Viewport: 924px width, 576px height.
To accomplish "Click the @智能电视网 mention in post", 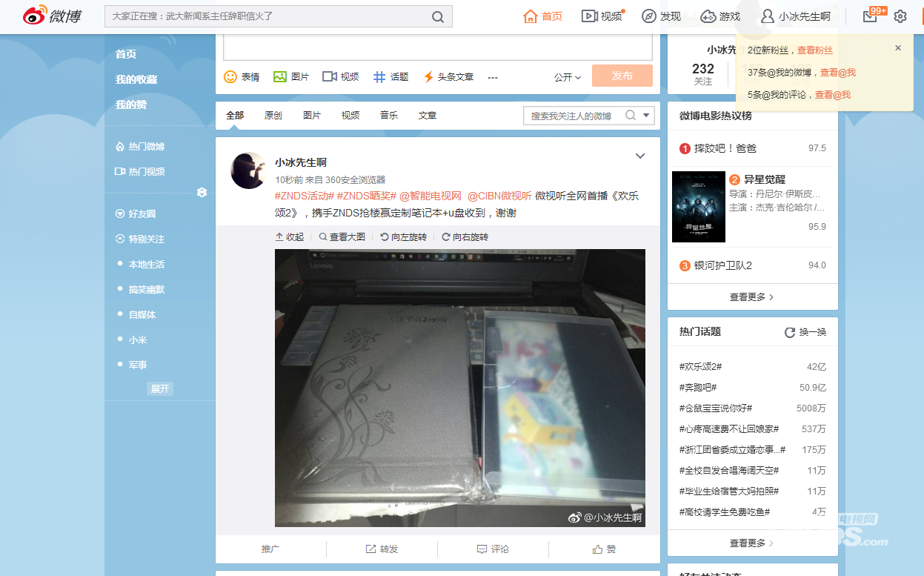I will [x=431, y=196].
